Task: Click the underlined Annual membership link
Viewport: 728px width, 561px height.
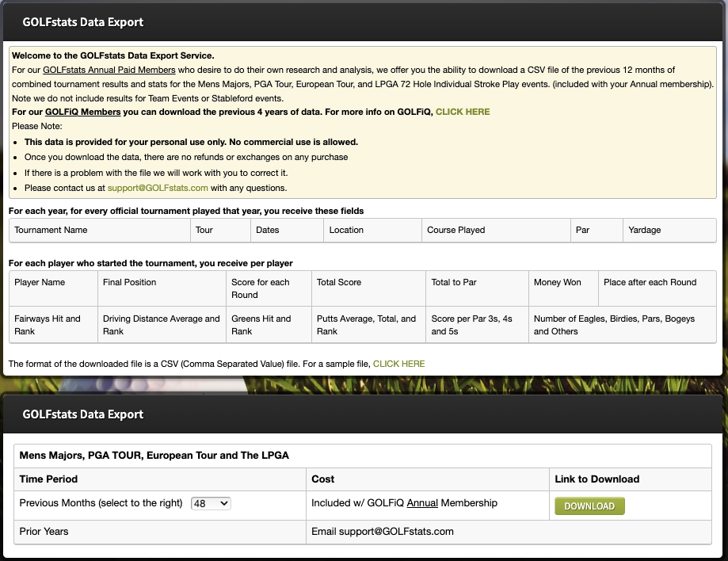Action: point(422,503)
